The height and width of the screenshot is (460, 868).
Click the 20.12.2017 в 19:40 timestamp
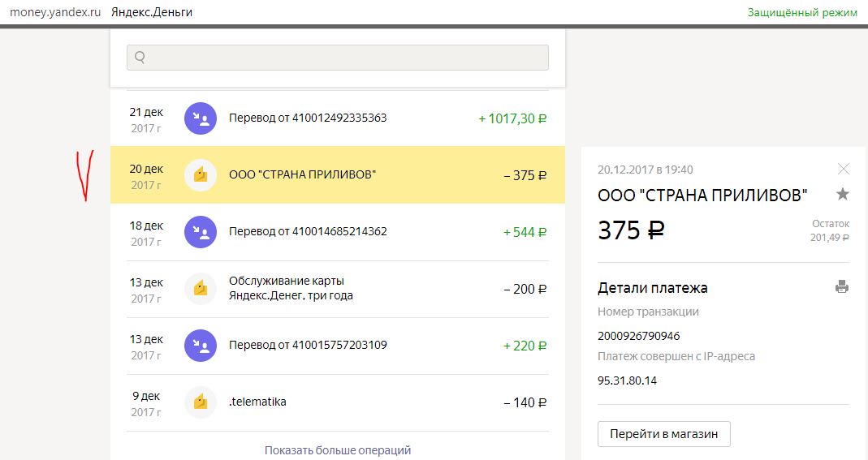pyautogui.click(x=645, y=170)
